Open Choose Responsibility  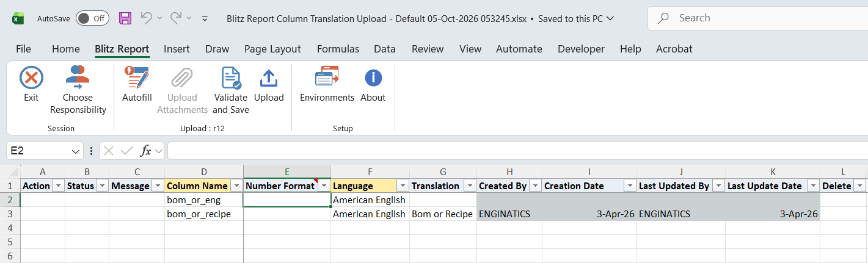78,90
